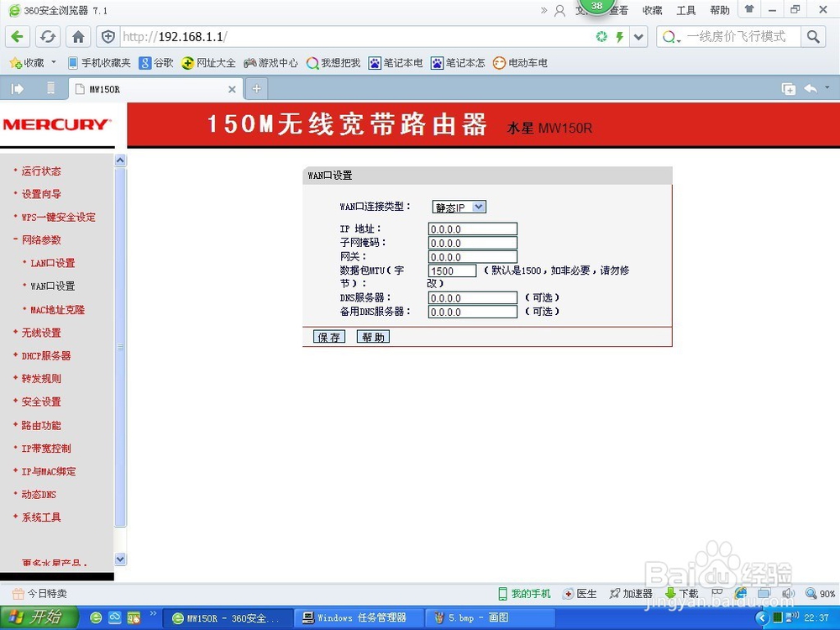Click the Windows 开始 start button
The width and height of the screenshot is (840, 630).
click(x=38, y=617)
